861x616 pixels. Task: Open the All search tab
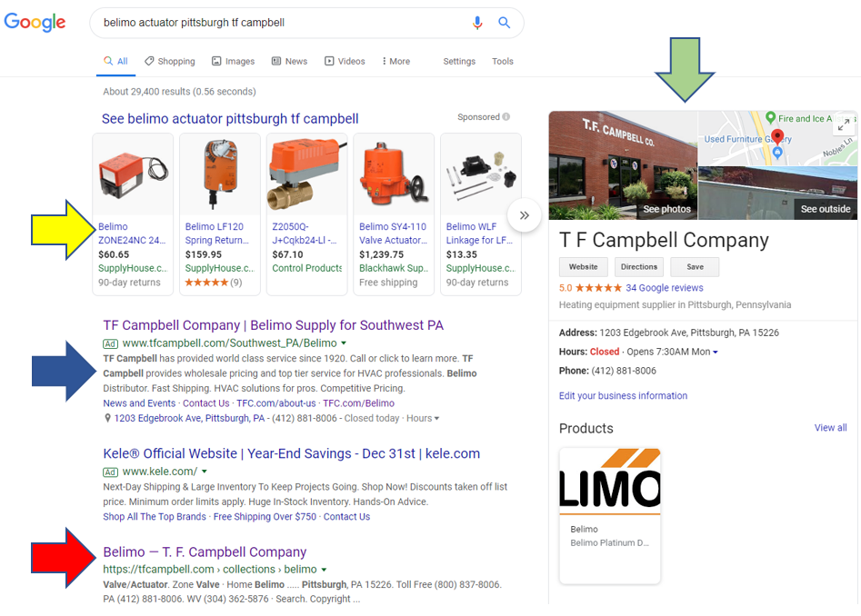click(115, 62)
